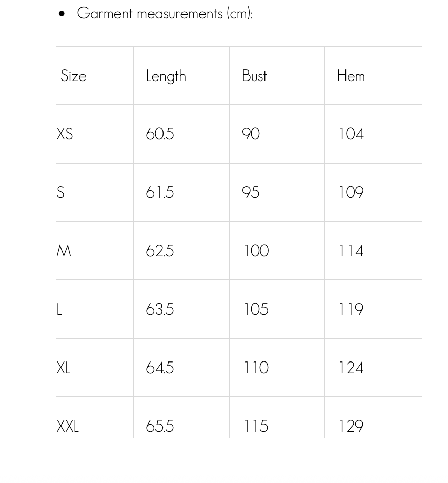448x483 pixels.
Task: Click the 65.5 length value
Action: (160, 427)
